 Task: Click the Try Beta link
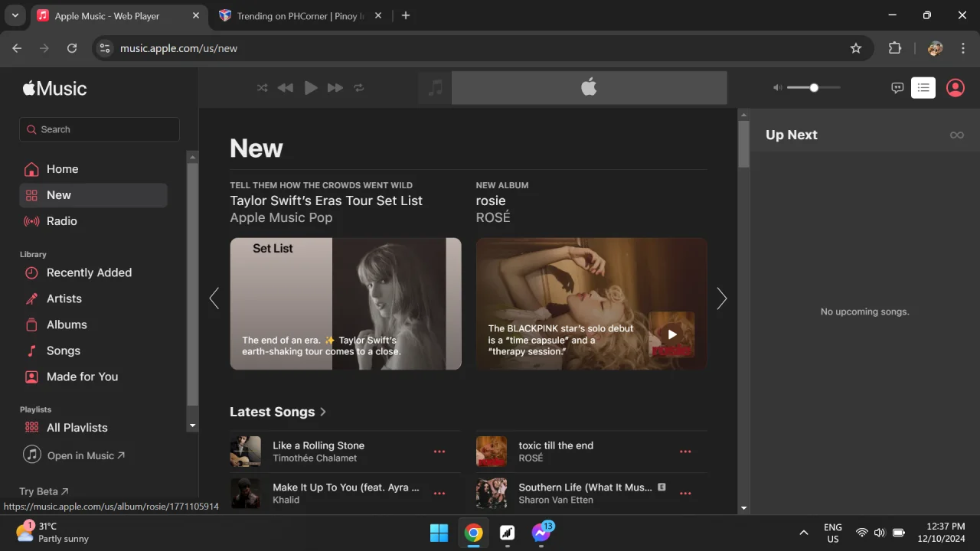44,491
